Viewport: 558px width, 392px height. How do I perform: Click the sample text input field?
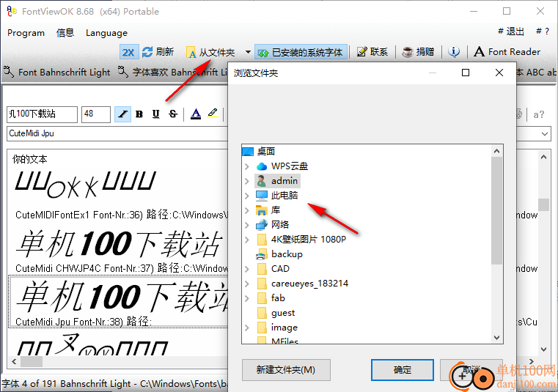tap(42, 114)
